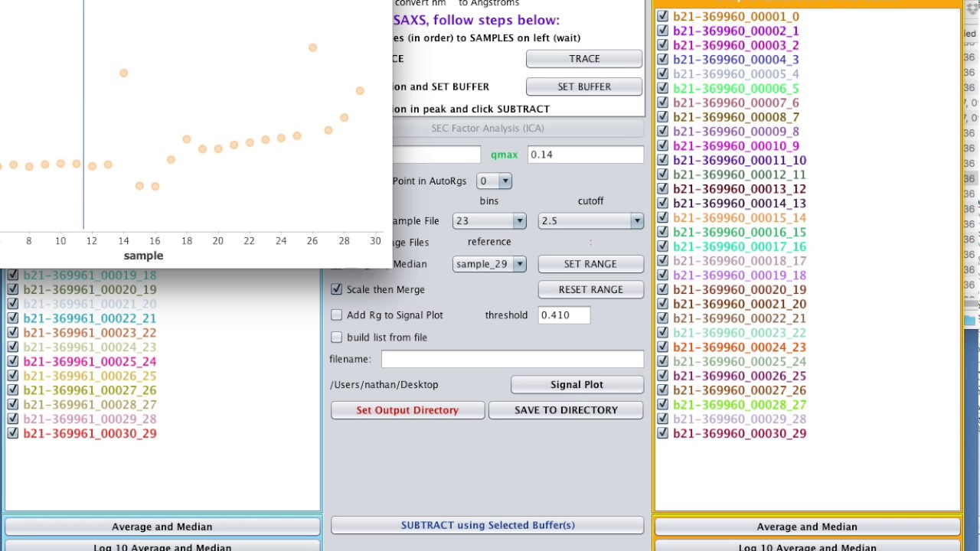Open SEC Factor Analysis (ICA)
This screenshot has width=980, height=551.
coord(487,129)
